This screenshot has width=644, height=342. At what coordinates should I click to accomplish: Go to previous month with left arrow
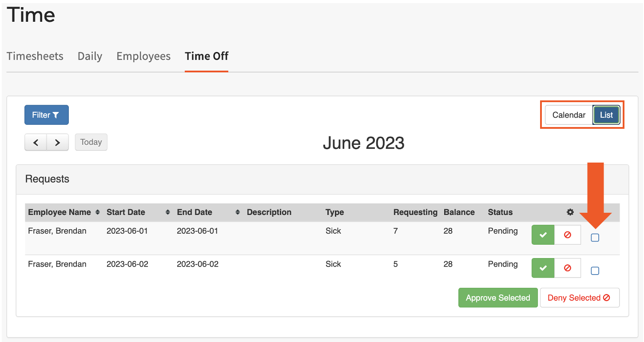click(36, 143)
